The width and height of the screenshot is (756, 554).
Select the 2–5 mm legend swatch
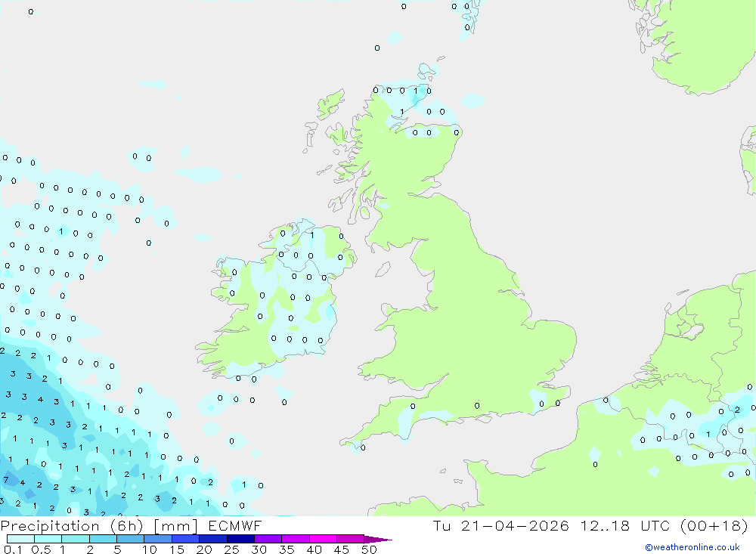[x=103, y=539]
